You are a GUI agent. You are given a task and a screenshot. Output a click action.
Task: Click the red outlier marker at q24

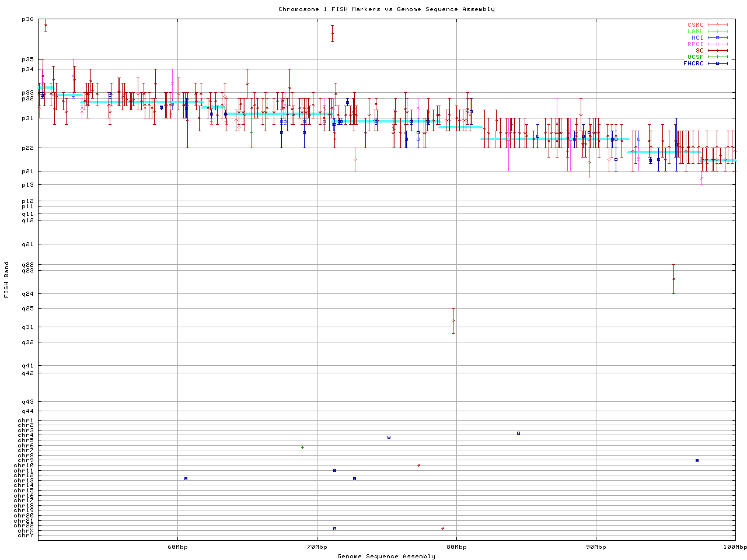(673, 279)
